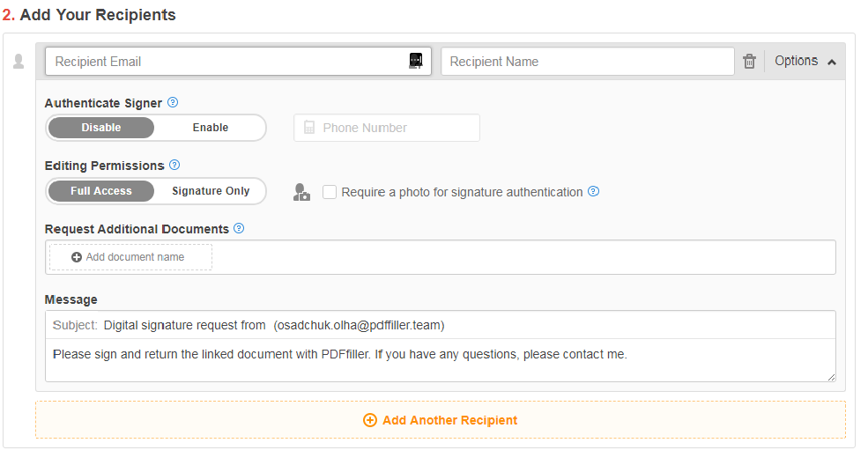The image size is (868, 465).
Task: Click Add Another Recipient button
Action: click(441, 420)
